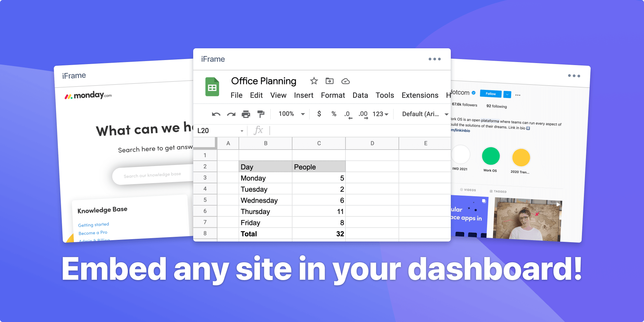Open the zoom 100% dropdown
This screenshot has height=322, width=644.
[x=292, y=114]
